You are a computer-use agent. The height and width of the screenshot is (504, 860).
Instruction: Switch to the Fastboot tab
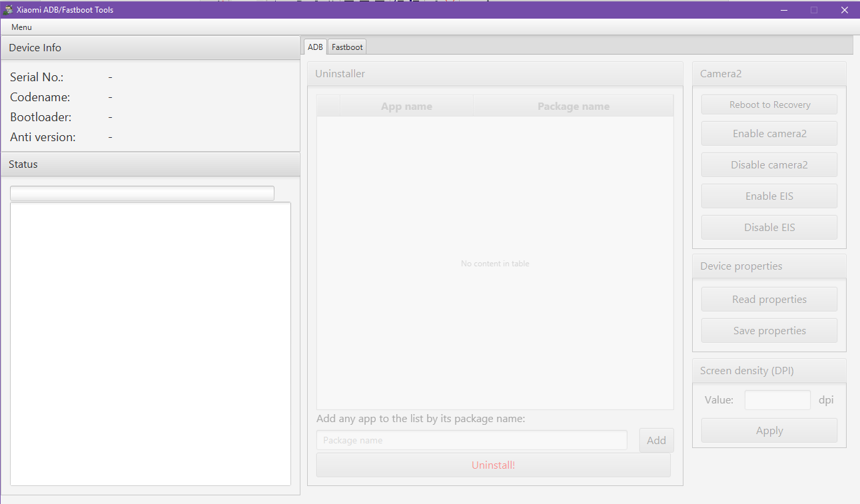pos(347,47)
